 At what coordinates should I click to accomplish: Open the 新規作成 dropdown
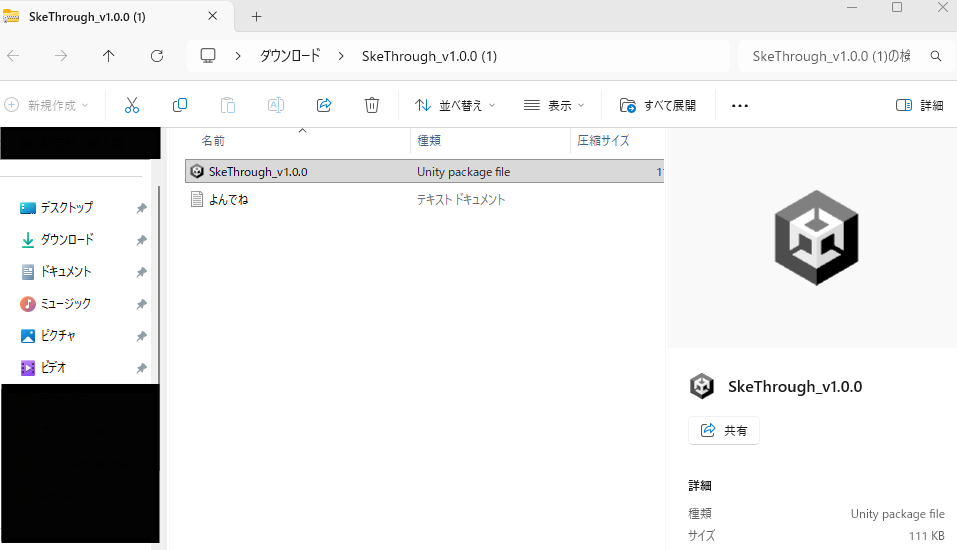coord(47,105)
